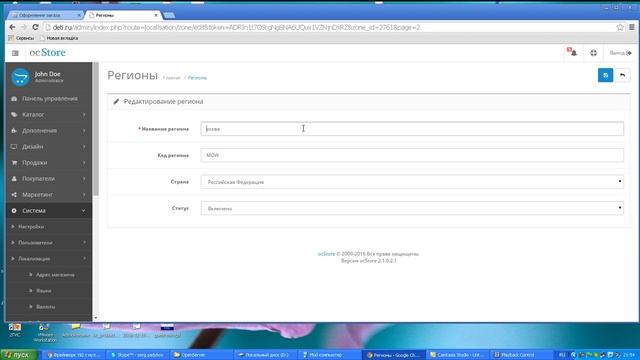
Task: Expand the Дополнения sidebar menu
Action: tap(40, 131)
